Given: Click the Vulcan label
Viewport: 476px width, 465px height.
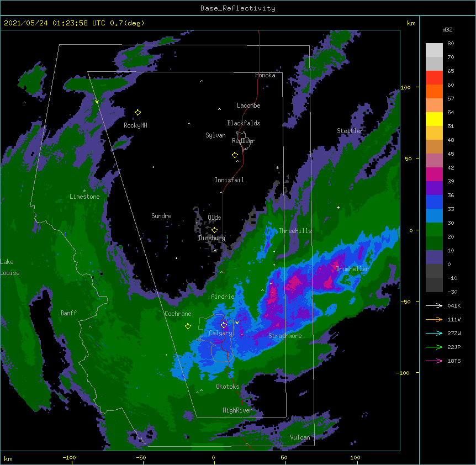Looking at the screenshot, I should click(300, 437).
